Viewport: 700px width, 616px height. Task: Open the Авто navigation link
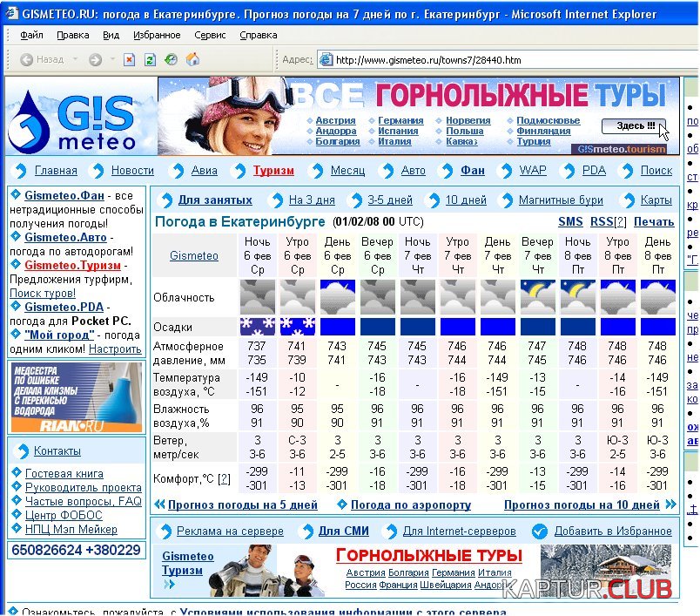point(413,171)
